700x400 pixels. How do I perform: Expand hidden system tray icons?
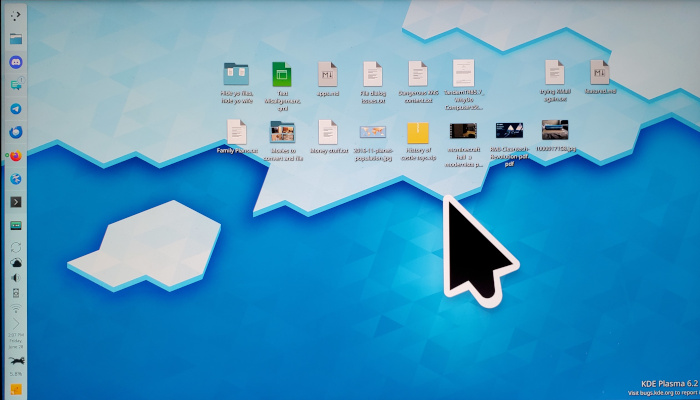pyautogui.click(x=16, y=324)
